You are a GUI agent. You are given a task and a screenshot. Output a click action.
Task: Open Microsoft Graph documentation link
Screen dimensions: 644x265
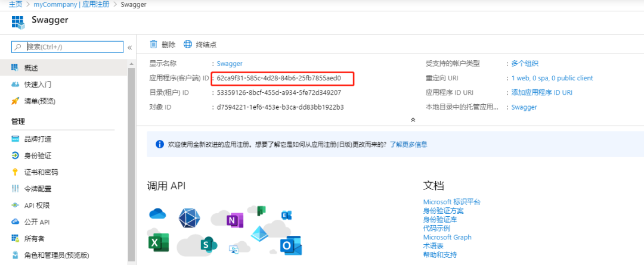(x=447, y=237)
